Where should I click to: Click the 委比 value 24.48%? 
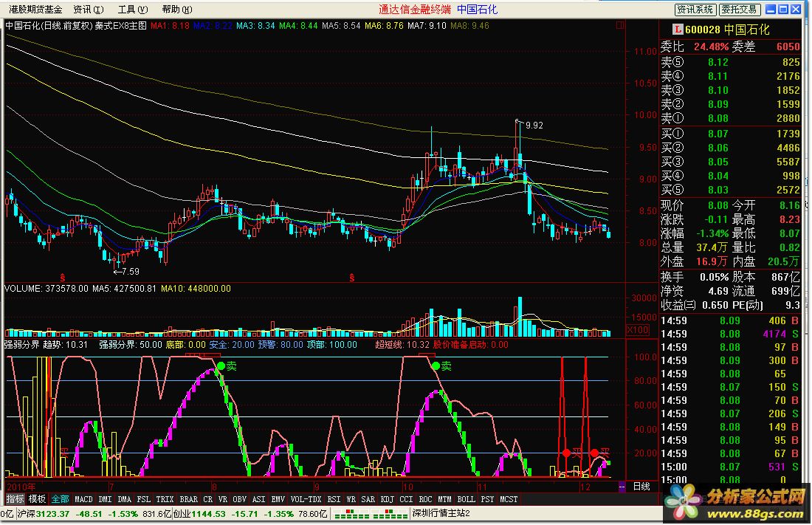(x=711, y=47)
